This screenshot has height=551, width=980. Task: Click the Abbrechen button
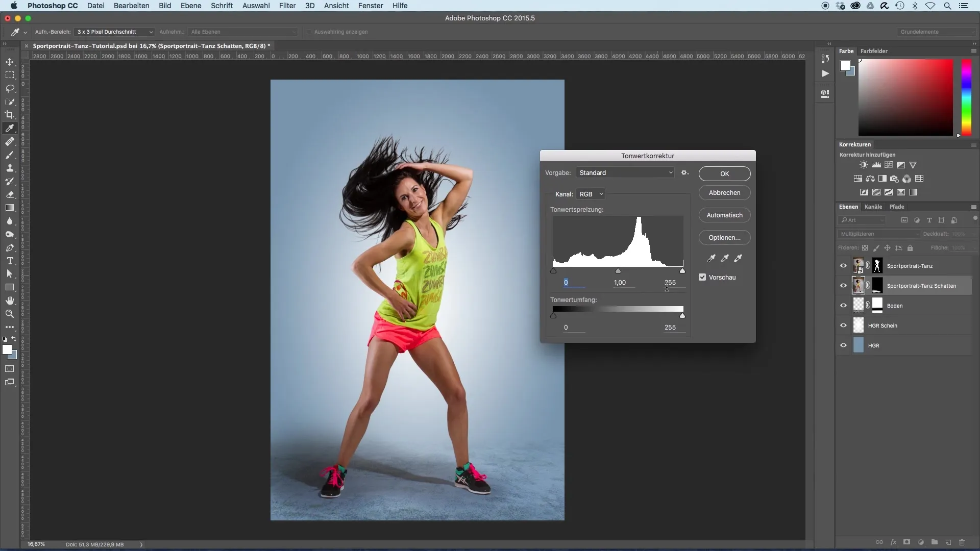tap(724, 193)
